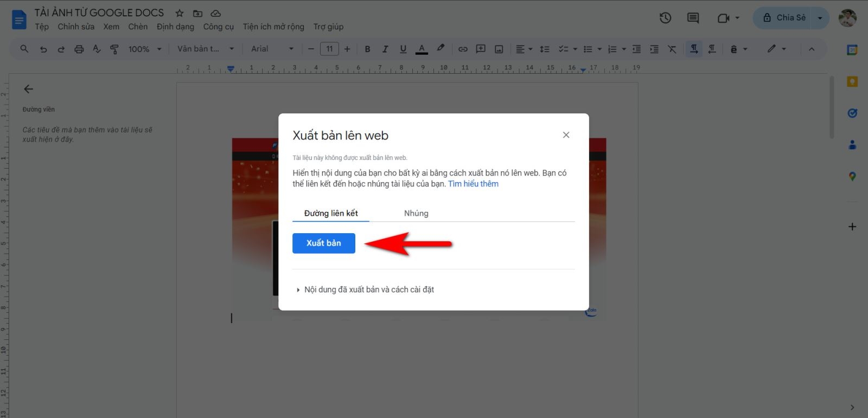Select the paint format roller

114,49
